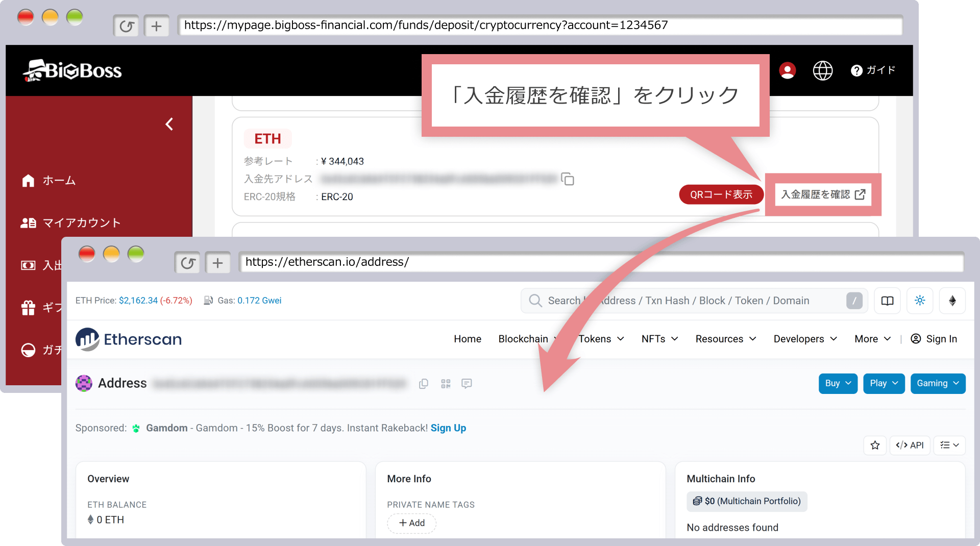The width and height of the screenshot is (980, 546).
Task: Open the Play dropdown
Action: coord(884,384)
